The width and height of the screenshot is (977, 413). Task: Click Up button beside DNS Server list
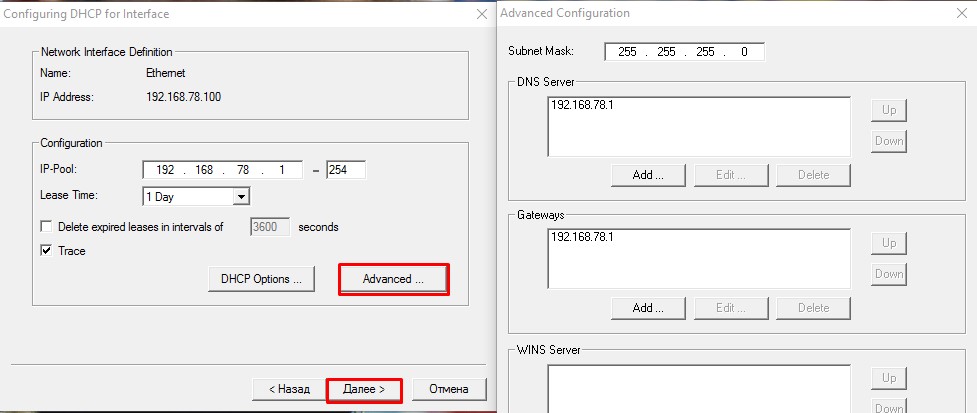point(889,110)
